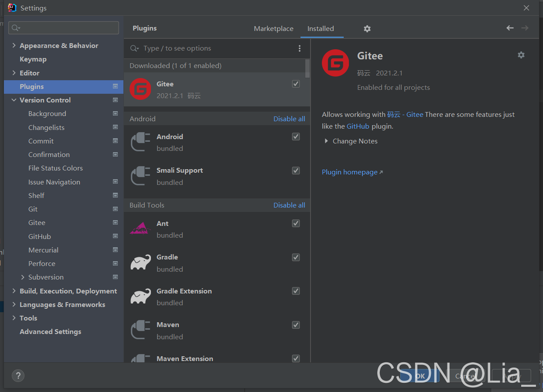Click the Maven plugin plug icon
543x392 pixels.
point(140,330)
